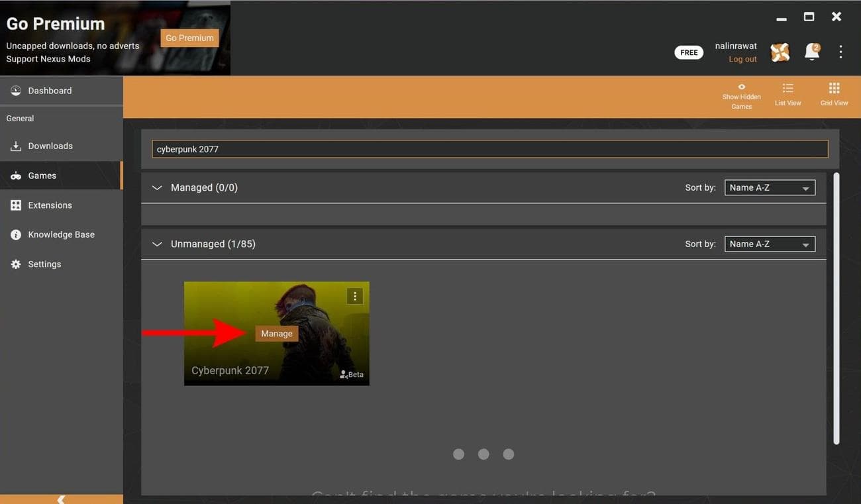Image resolution: width=861 pixels, height=504 pixels.
Task: Switch to List View
Action: (x=787, y=93)
